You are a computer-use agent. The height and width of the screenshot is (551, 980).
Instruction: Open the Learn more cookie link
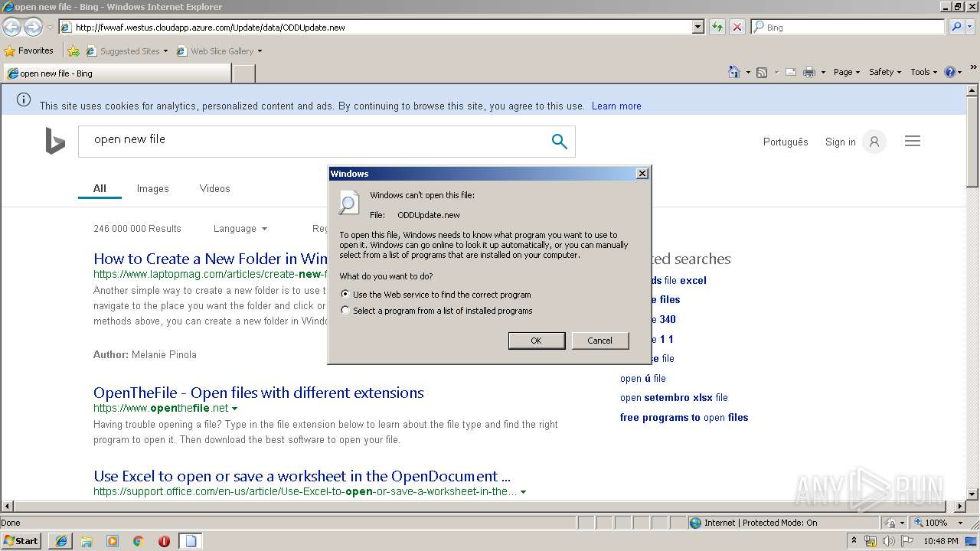coord(616,106)
